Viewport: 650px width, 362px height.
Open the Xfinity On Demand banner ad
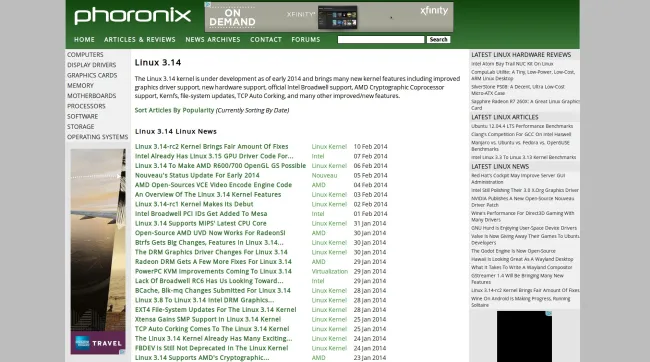point(329,17)
